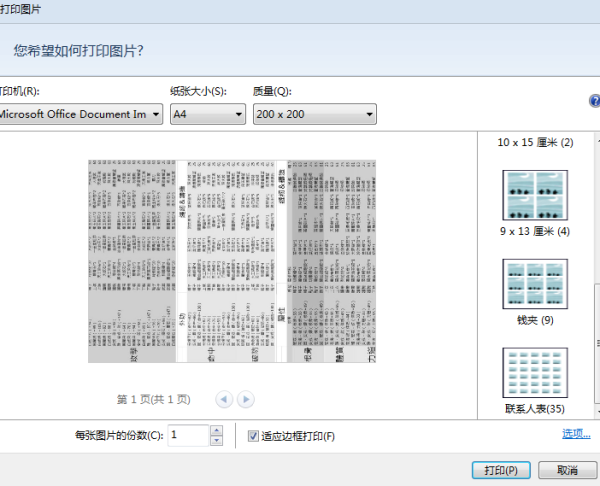600x486 pixels.
Task: Click the copies per picture number field
Action: pyautogui.click(x=188, y=435)
